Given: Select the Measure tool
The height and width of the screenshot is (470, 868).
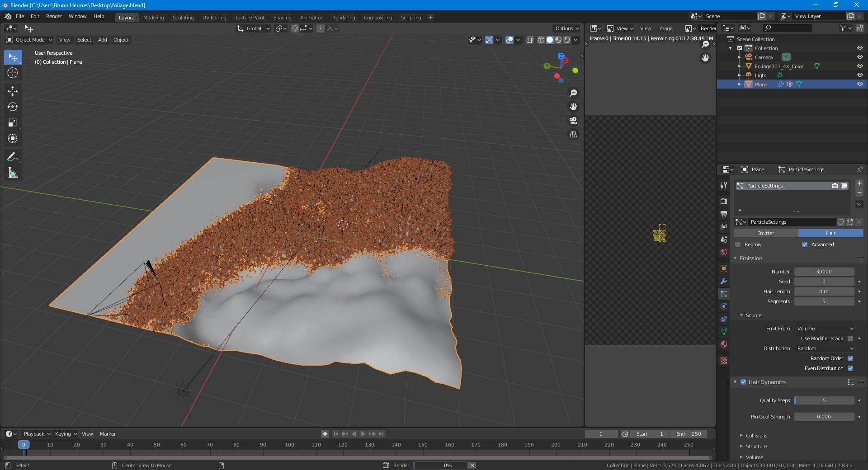Looking at the screenshot, I should tap(13, 173).
